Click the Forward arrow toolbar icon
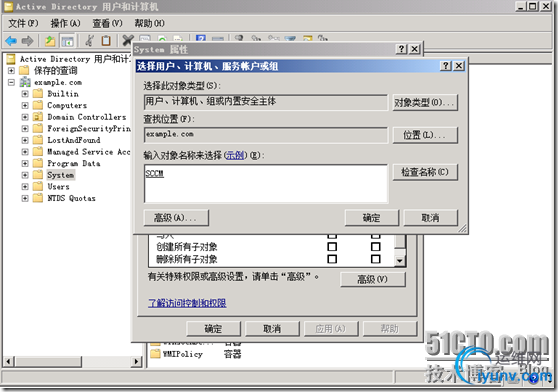The height and width of the screenshot is (392, 558). pos(27,41)
